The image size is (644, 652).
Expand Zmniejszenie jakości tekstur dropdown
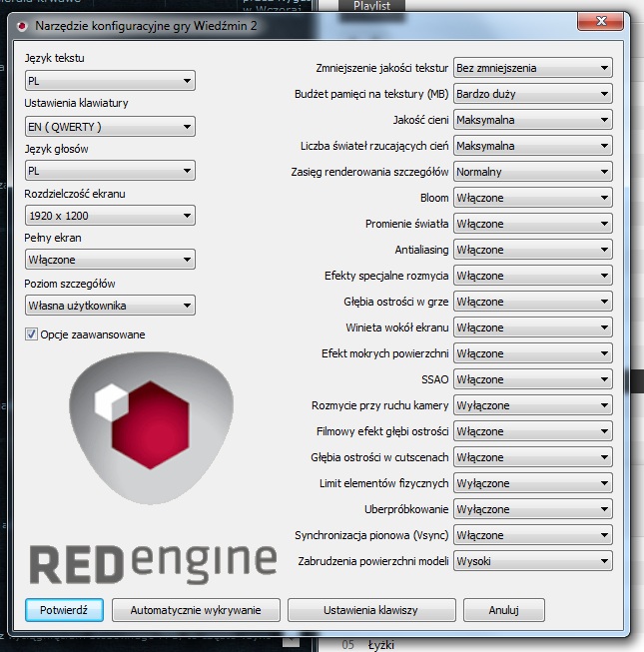[532, 68]
